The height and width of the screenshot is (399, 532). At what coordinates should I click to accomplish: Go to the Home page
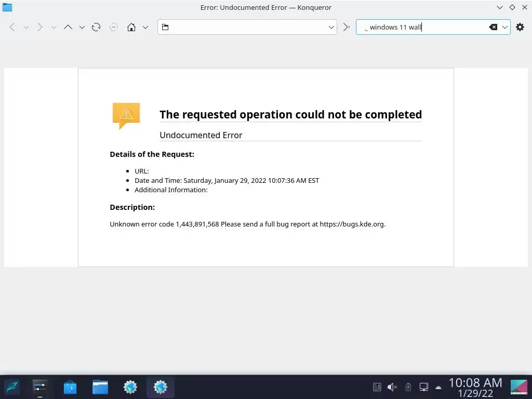click(x=131, y=27)
